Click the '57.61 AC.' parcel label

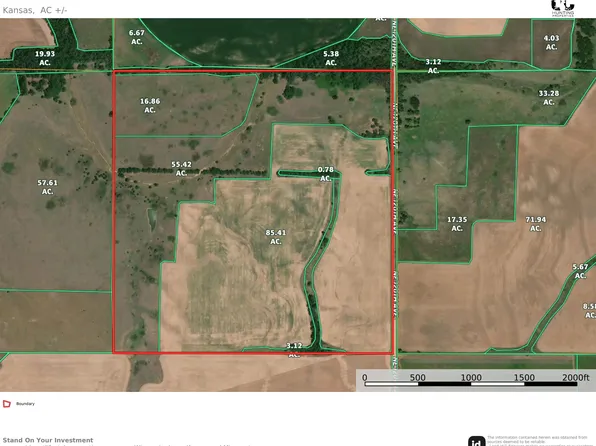pyautogui.click(x=47, y=187)
